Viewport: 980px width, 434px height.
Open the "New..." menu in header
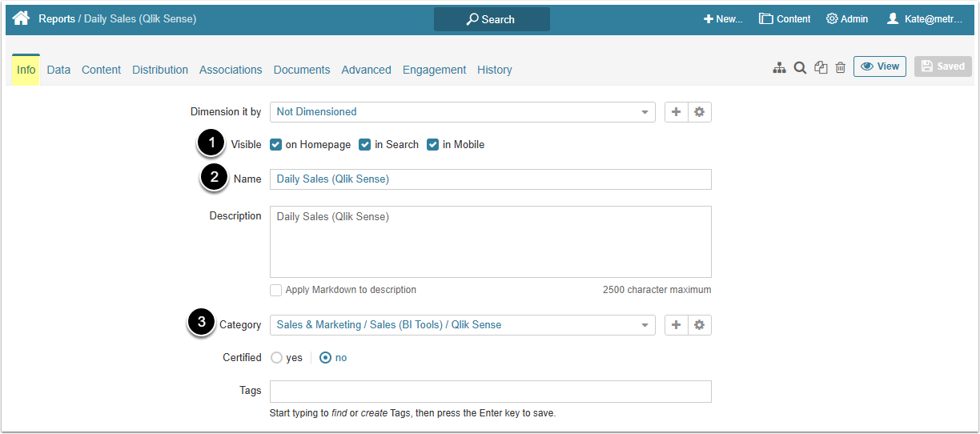click(x=723, y=19)
